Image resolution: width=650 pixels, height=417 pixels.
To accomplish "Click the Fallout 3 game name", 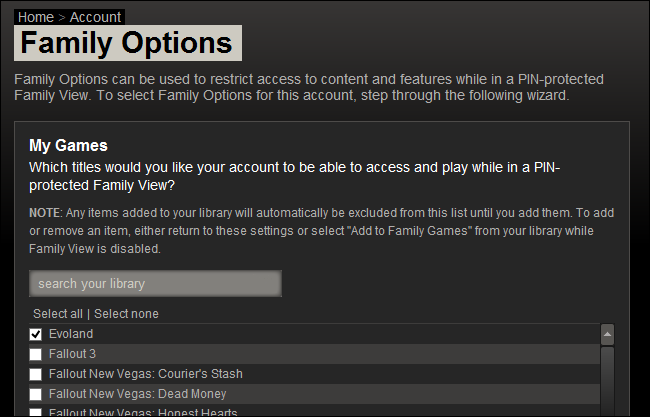I will tap(72, 354).
